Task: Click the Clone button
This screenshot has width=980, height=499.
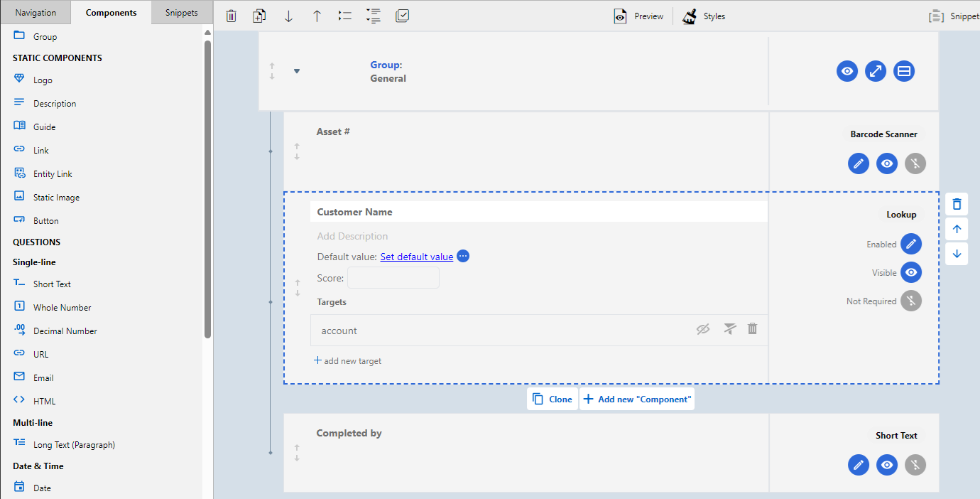Action: [552, 399]
